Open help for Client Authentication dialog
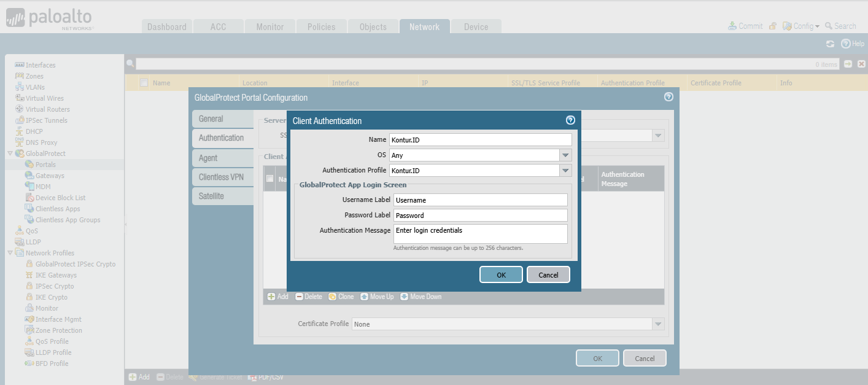868x385 pixels. coord(570,120)
